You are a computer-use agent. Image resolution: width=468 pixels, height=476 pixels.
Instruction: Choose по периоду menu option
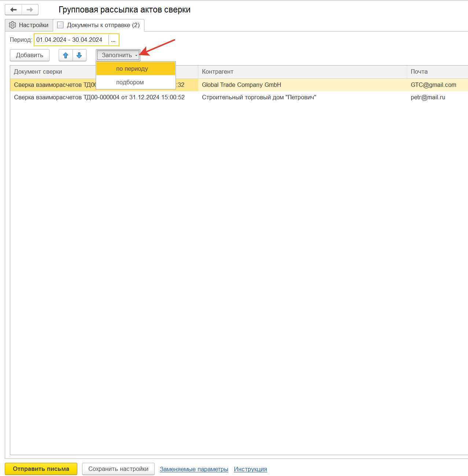[x=136, y=69]
